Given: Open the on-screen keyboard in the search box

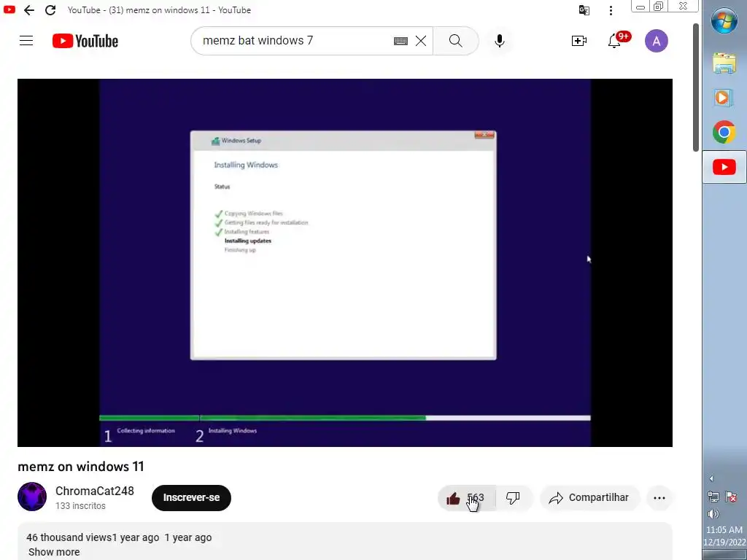Looking at the screenshot, I should (400, 41).
